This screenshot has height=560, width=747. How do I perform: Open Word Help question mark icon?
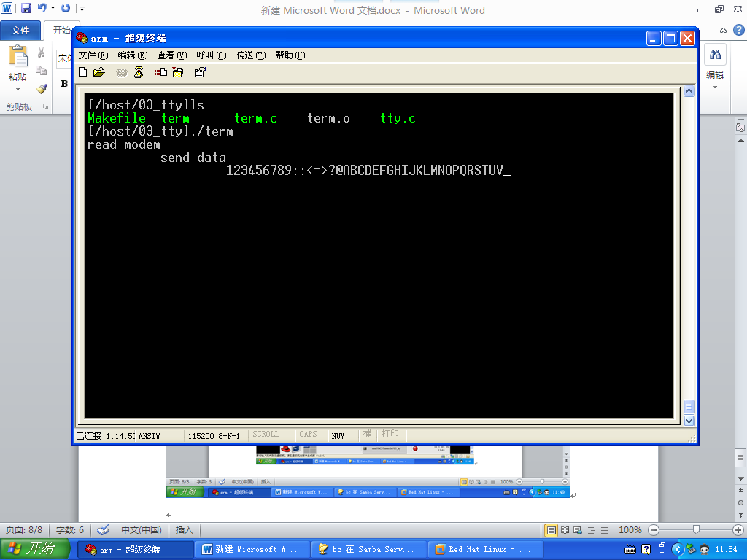(x=738, y=30)
